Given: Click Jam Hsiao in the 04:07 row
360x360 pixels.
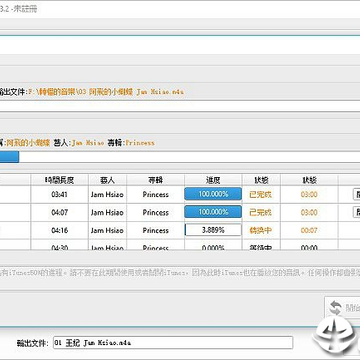Looking at the screenshot, I should (x=107, y=212).
